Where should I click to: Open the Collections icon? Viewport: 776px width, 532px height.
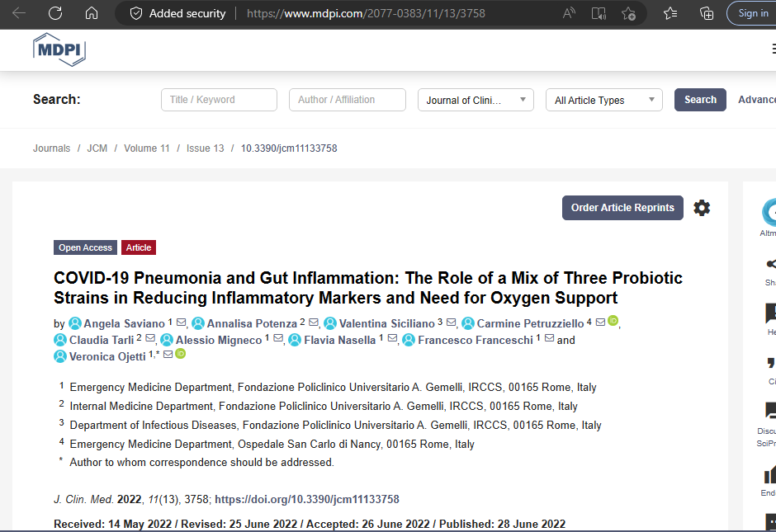pyautogui.click(x=707, y=13)
